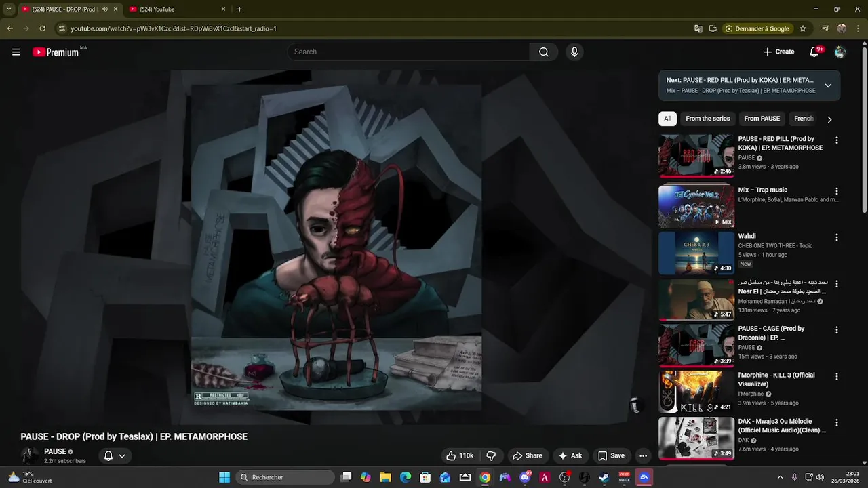Share the video
Screen dimensions: 868x488
(527, 456)
